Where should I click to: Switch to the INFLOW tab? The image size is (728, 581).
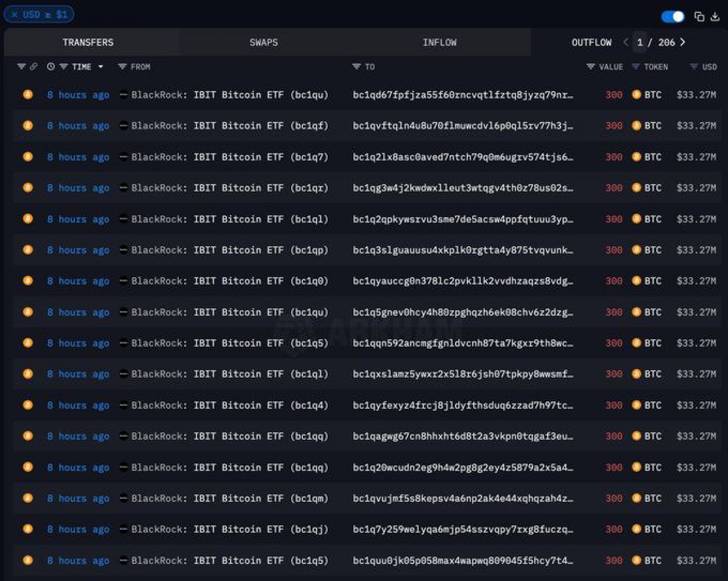[439, 42]
